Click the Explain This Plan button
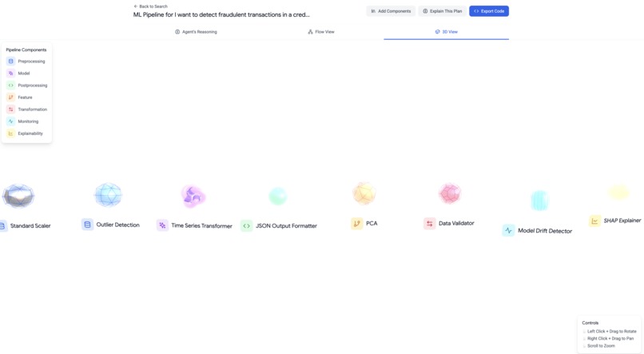Viewport: 644px width, 354px height. pos(443,11)
